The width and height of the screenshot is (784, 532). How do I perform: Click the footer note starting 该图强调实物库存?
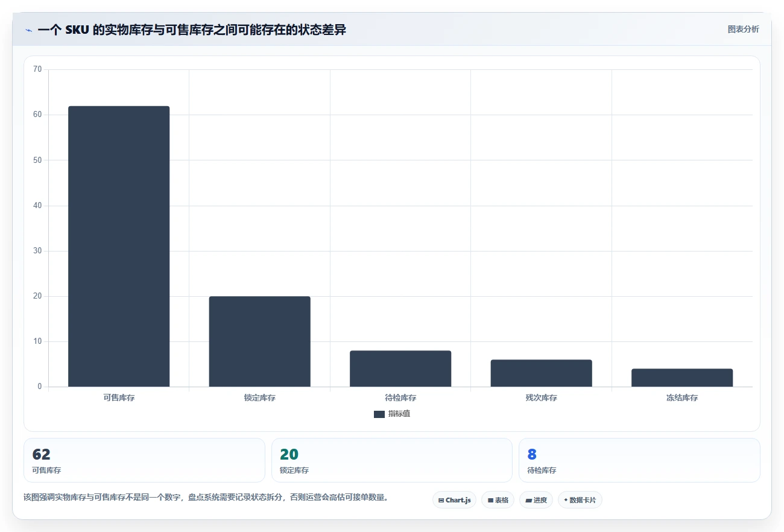(206, 498)
